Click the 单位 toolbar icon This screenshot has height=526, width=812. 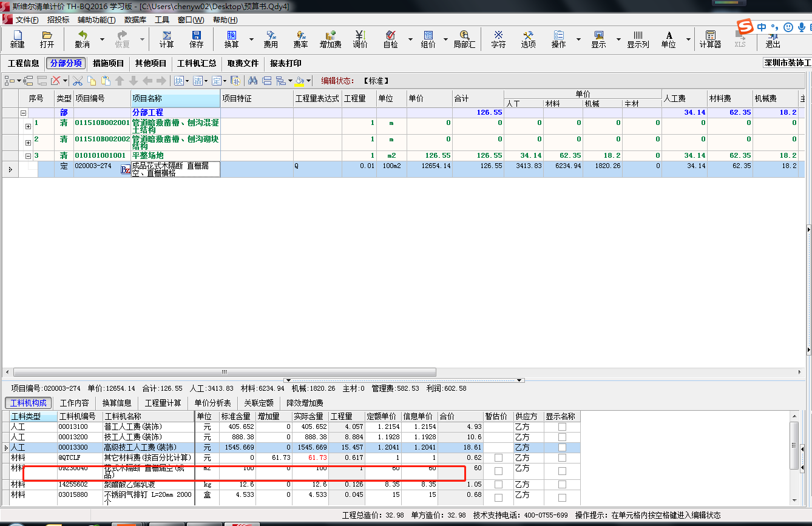(x=668, y=39)
